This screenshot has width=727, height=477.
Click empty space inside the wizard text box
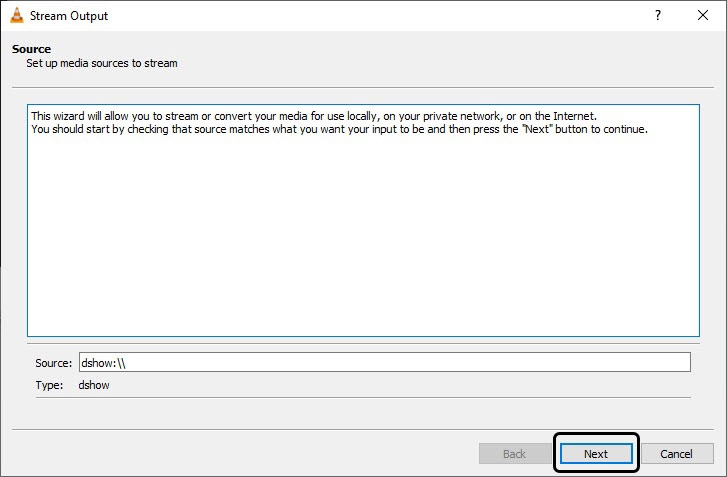pos(360,240)
